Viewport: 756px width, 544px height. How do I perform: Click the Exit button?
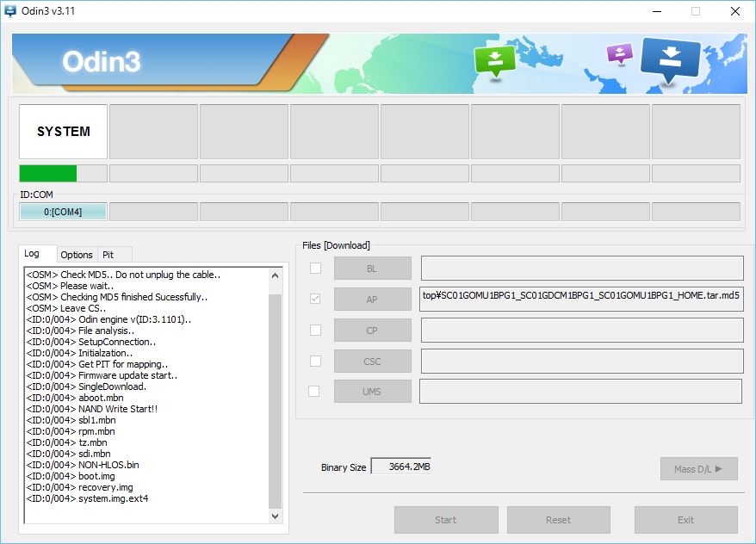pyautogui.click(x=685, y=520)
